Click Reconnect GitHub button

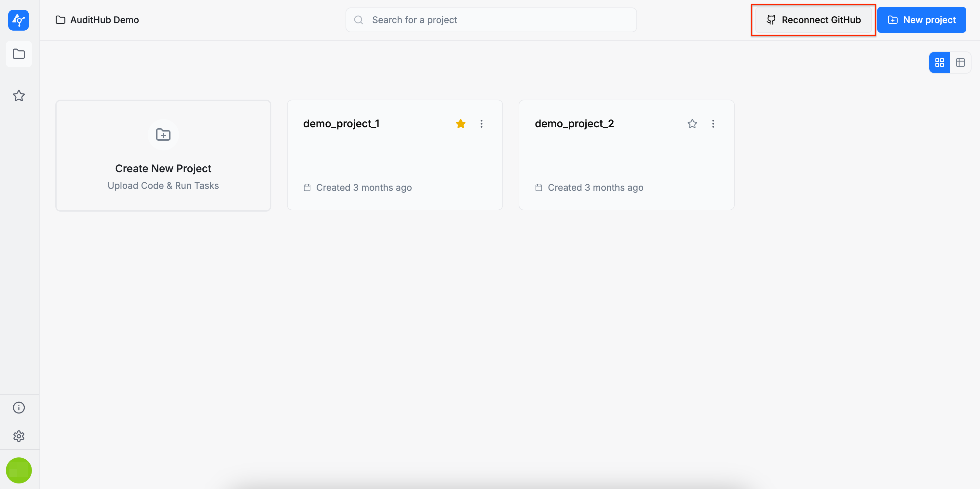tap(813, 20)
